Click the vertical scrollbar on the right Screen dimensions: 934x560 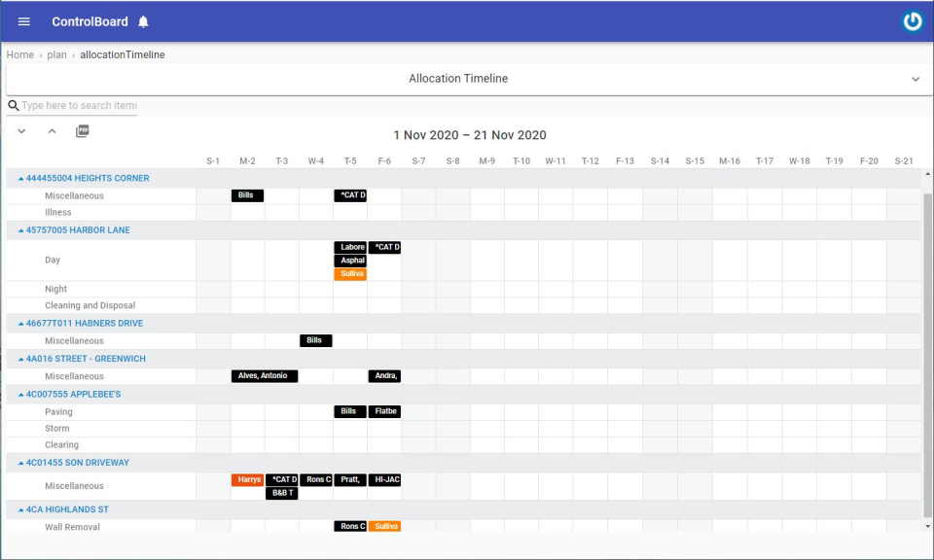pyautogui.click(x=927, y=292)
